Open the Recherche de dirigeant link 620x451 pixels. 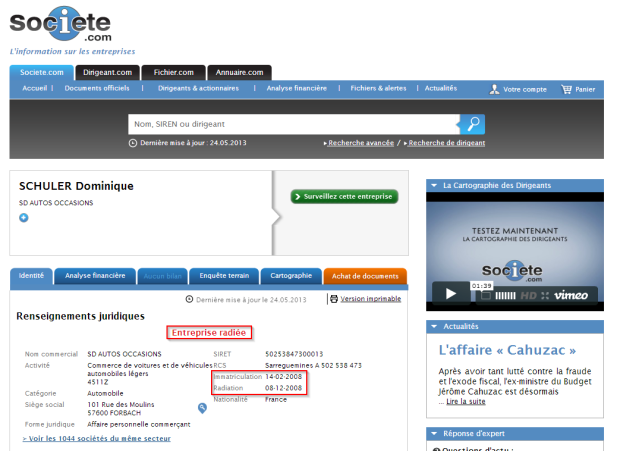pos(446,143)
